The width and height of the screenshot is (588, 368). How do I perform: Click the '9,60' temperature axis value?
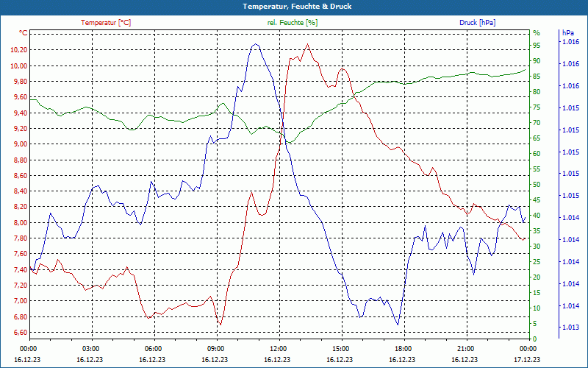click(x=21, y=97)
